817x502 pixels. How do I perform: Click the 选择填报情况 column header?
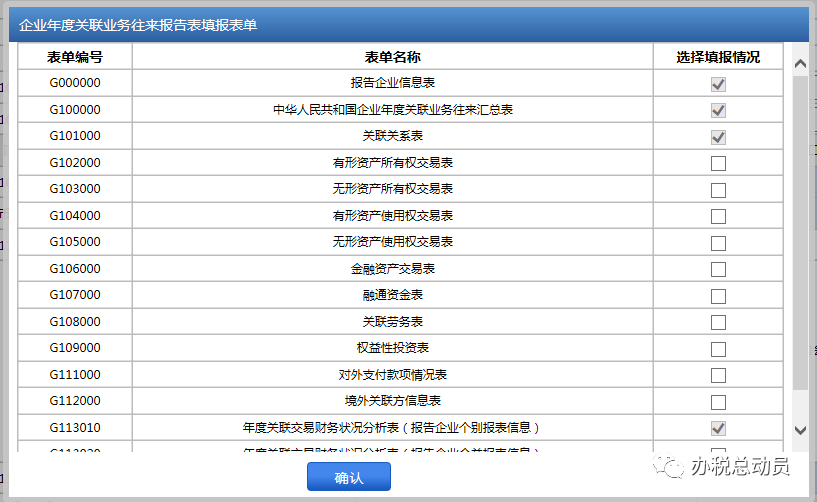(718, 57)
